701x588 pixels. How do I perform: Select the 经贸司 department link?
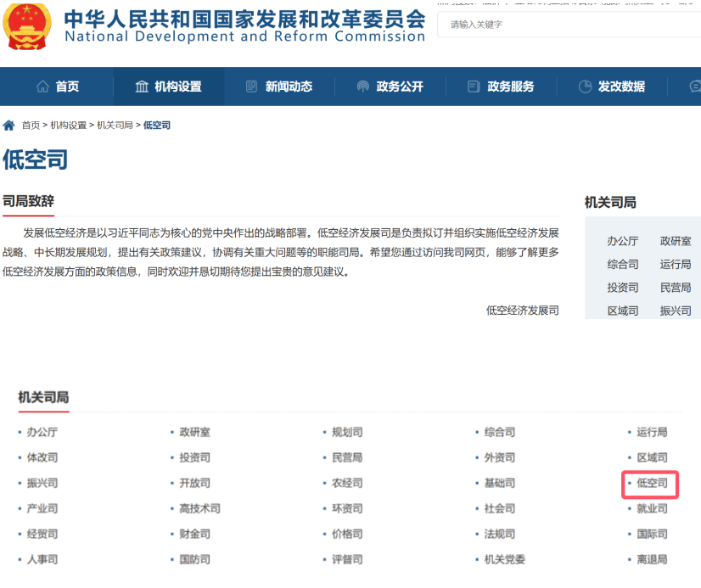tap(42, 534)
